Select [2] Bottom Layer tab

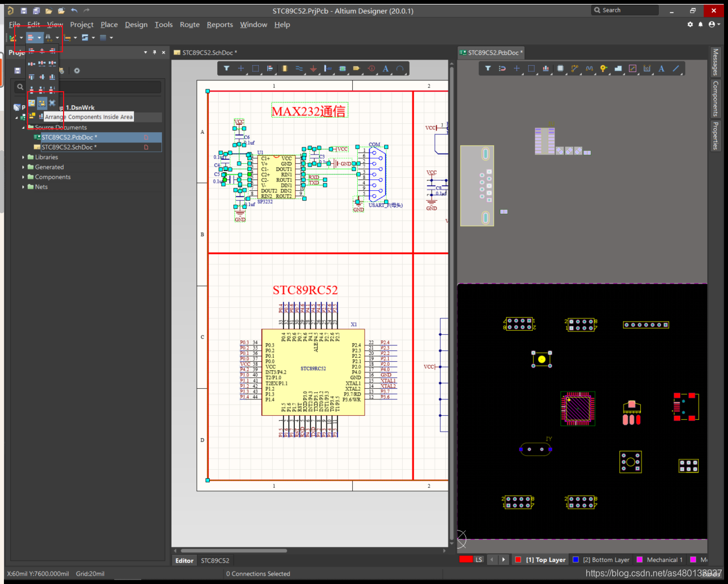coord(601,560)
